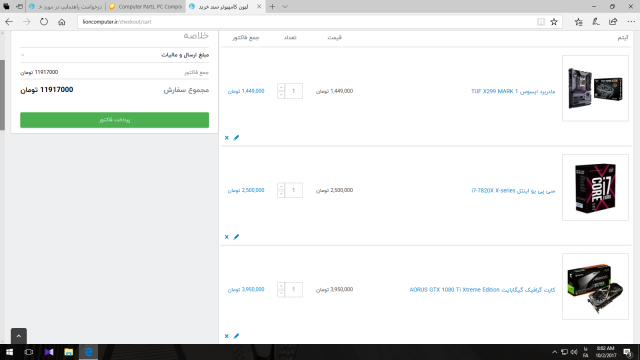Image resolution: width=640 pixels, height=360 pixels.
Task: Click the 2,500,000 invoice total for i7-7820X
Action: pyautogui.click(x=246, y=191)
